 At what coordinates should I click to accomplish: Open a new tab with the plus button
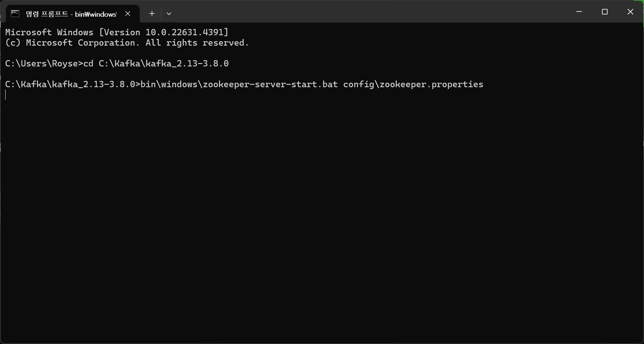[x=152, y=14]
